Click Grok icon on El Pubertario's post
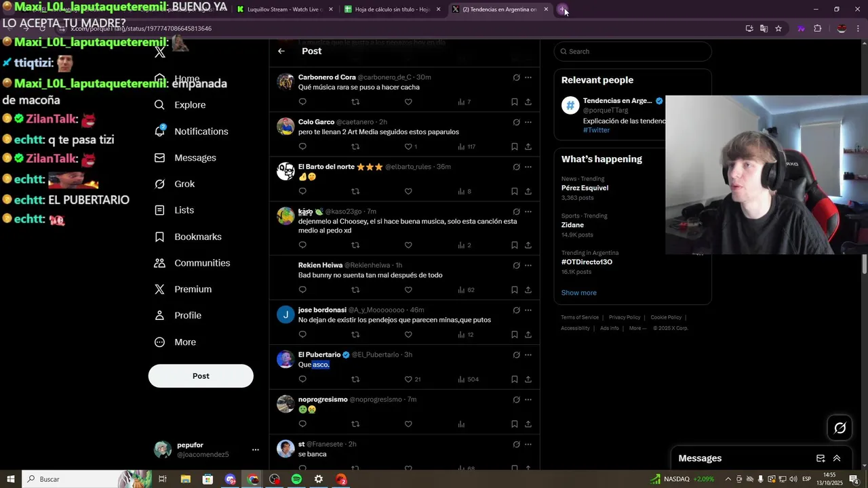The image size is (868, 488). click(516, 354)
